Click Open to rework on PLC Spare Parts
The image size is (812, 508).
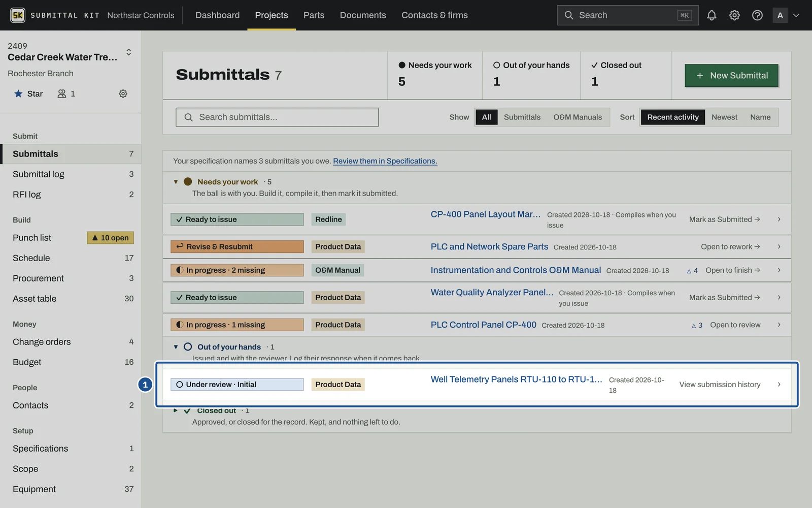click(730, 247)
